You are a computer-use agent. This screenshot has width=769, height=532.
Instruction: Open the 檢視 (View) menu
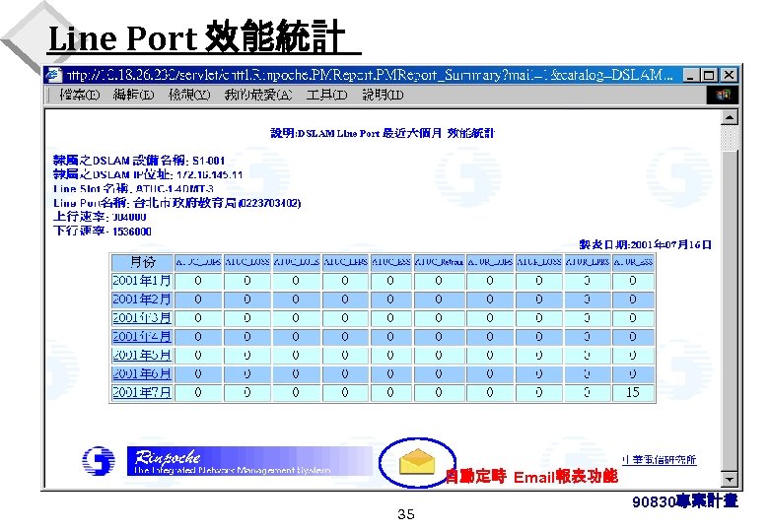[x=189, y=95]
